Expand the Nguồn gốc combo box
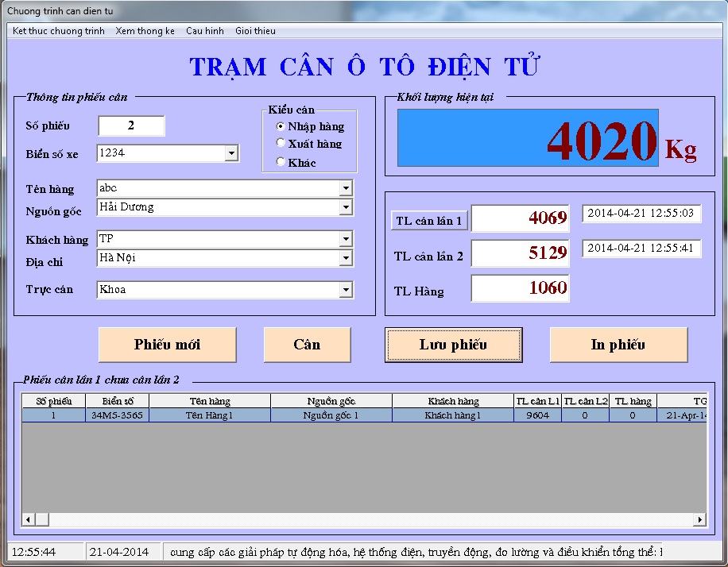 click(x=346, y=207)
